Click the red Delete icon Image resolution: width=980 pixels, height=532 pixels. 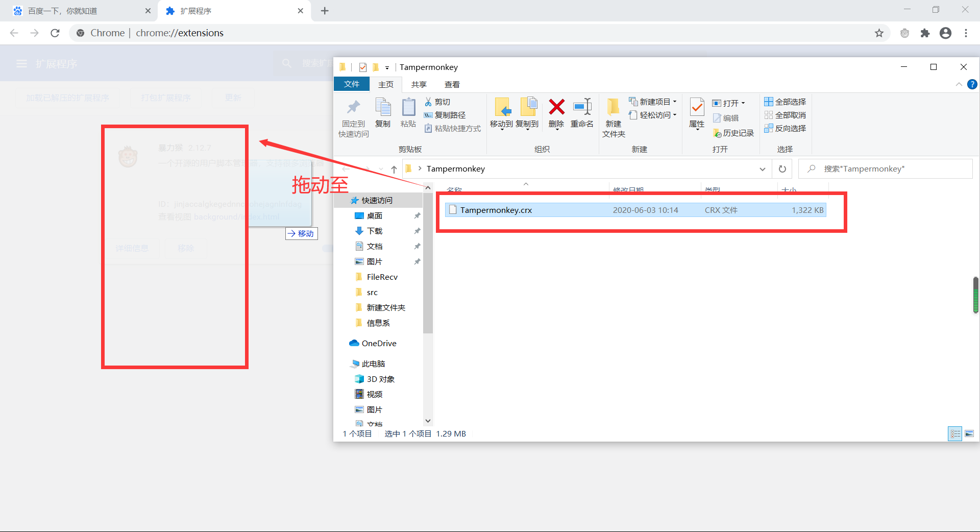(556, 107)
